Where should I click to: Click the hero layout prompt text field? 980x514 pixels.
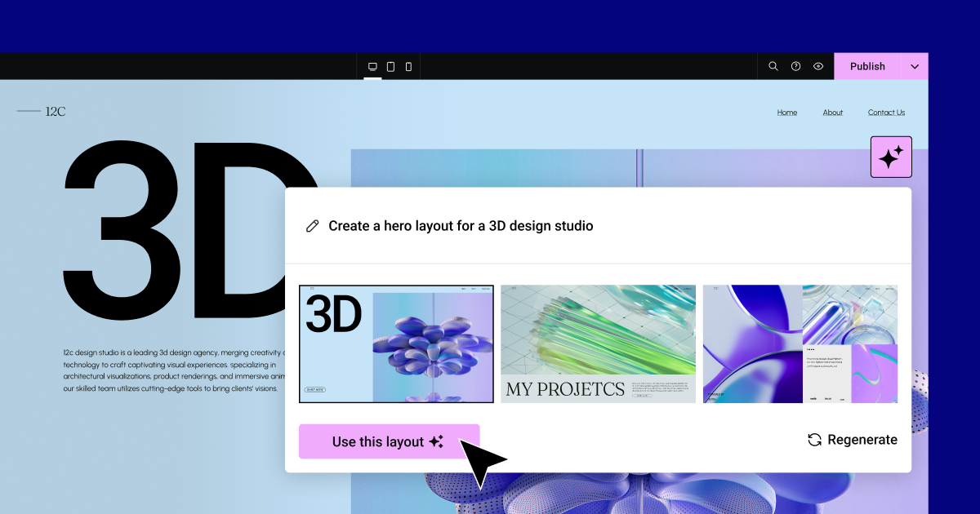point(598,226)
